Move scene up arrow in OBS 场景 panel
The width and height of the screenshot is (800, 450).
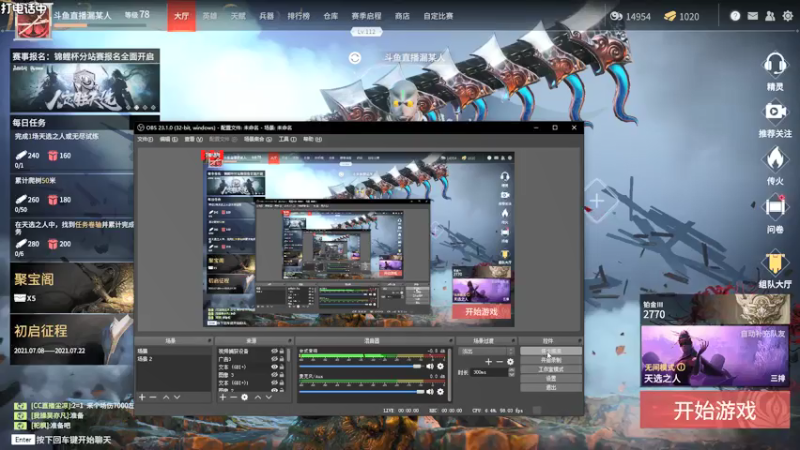pos(166,397)
